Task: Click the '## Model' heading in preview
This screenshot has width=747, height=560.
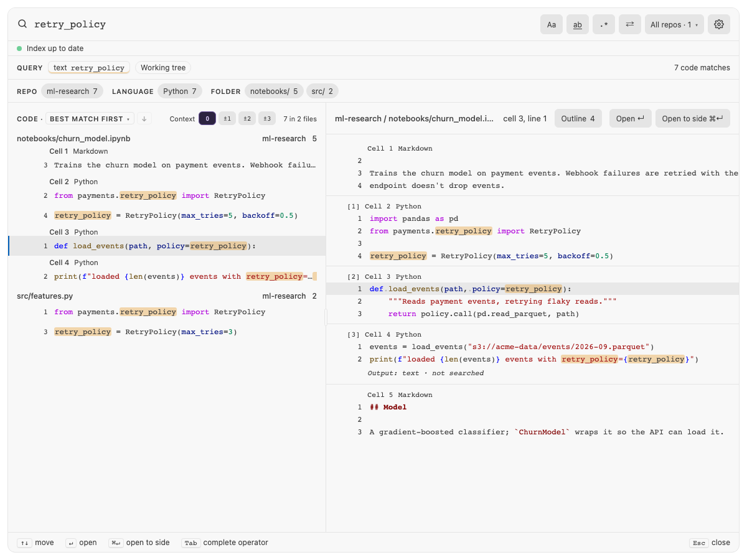Action: pos(388,408)
